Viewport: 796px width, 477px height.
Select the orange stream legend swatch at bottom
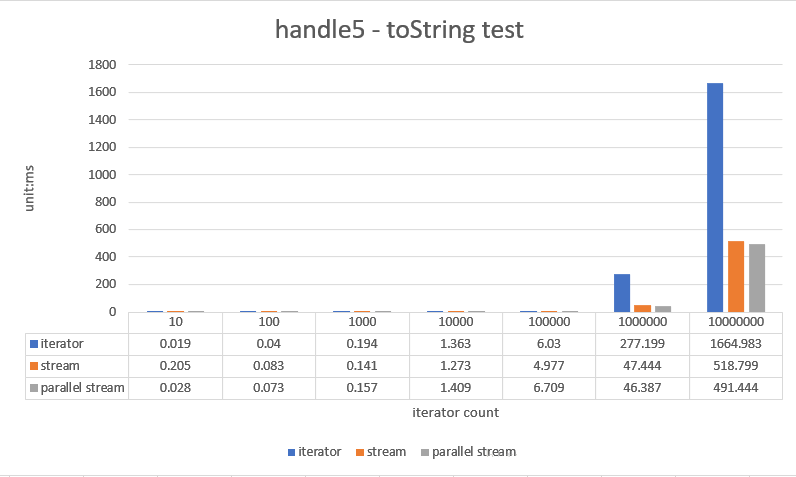pyautogui.click(x=360, y=452)
